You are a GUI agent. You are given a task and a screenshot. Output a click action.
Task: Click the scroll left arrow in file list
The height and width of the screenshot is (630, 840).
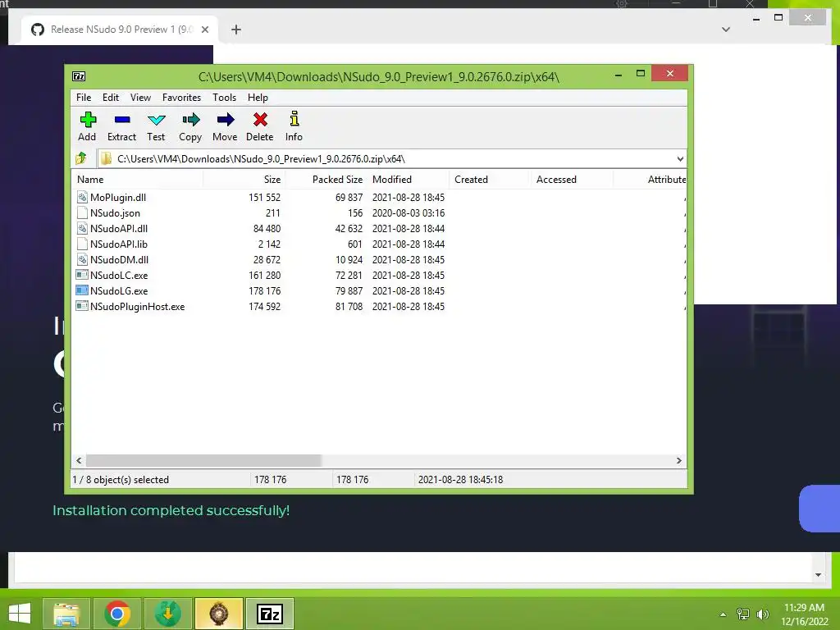click(79, 461)
